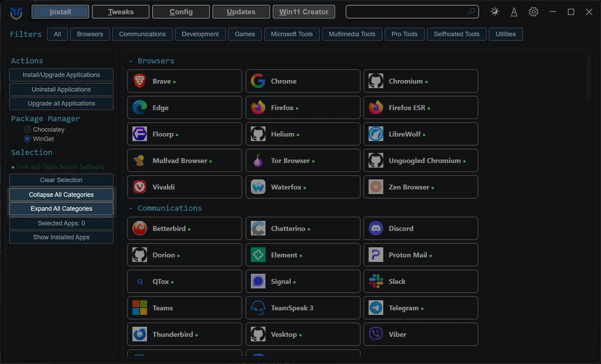Select the Firefox app entry
The image size is (601, 364).
click(303, 107)
